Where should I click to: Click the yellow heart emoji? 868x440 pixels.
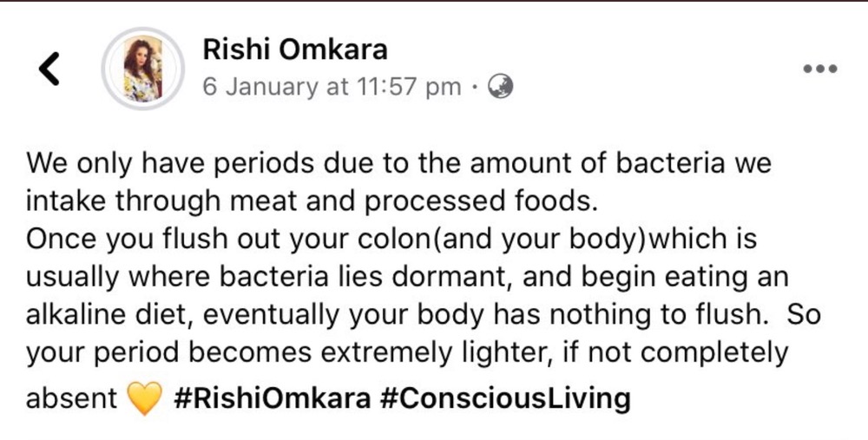coord(145,398)
